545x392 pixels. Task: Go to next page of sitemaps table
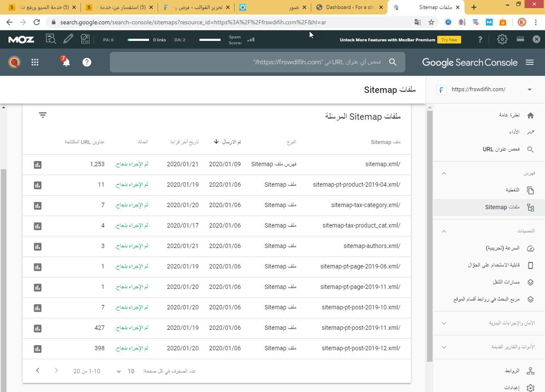[x=38, y=371]
